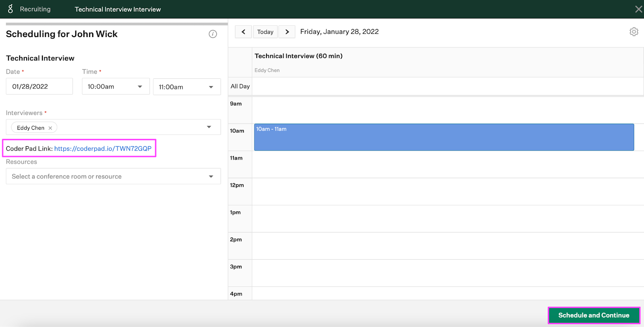
Task: Go to previous day arrow
Action: [244, 32]
